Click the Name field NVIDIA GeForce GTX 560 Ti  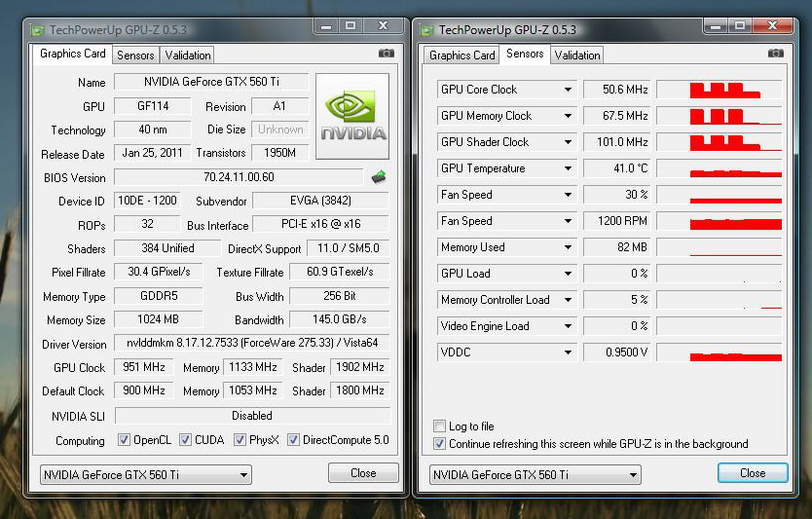point(211,82)
